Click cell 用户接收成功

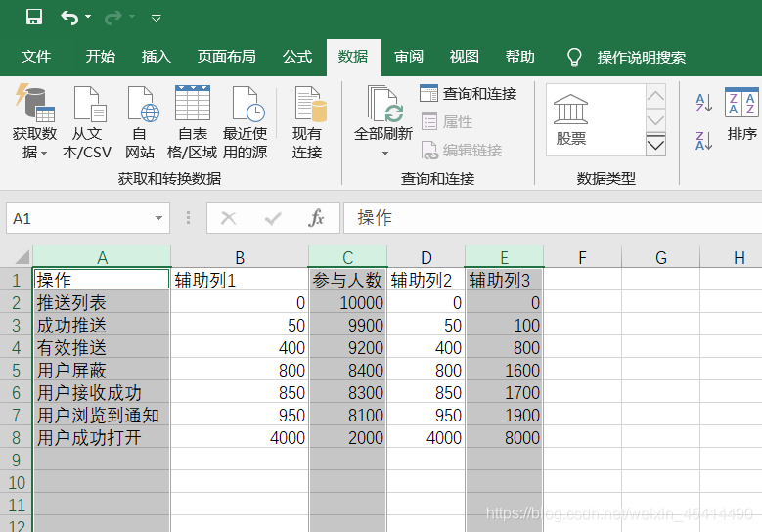[x=102, y=392]
